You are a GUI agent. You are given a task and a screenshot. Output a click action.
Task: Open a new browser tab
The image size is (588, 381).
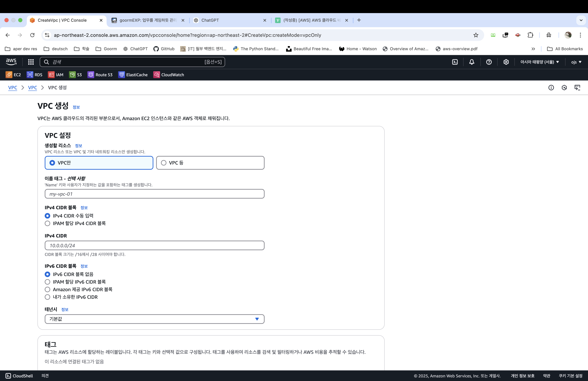coord(359,20)
